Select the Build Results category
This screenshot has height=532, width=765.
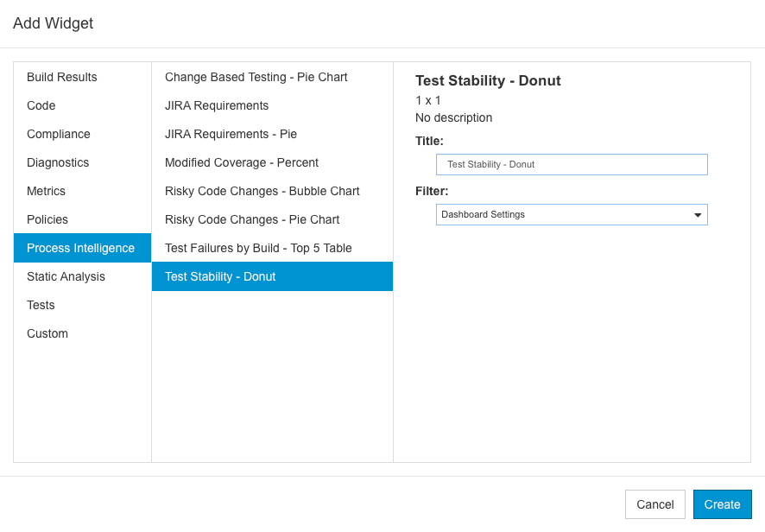82,77
